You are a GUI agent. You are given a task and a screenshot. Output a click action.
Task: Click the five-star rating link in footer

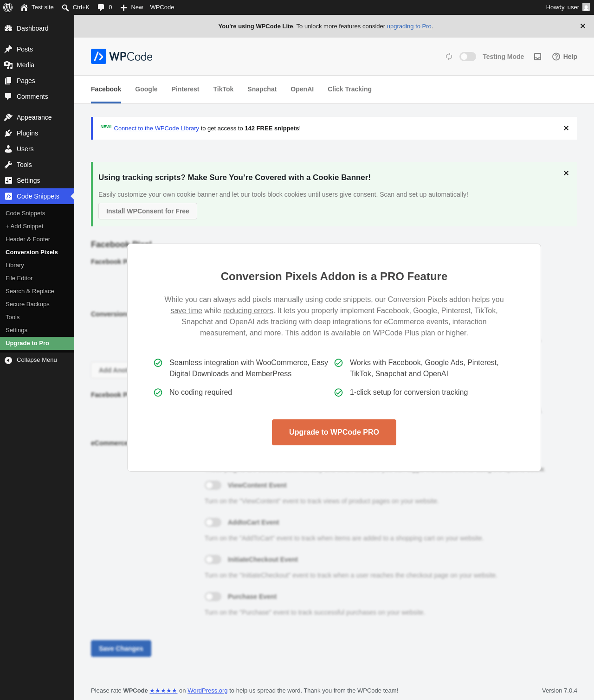[163, 691]
